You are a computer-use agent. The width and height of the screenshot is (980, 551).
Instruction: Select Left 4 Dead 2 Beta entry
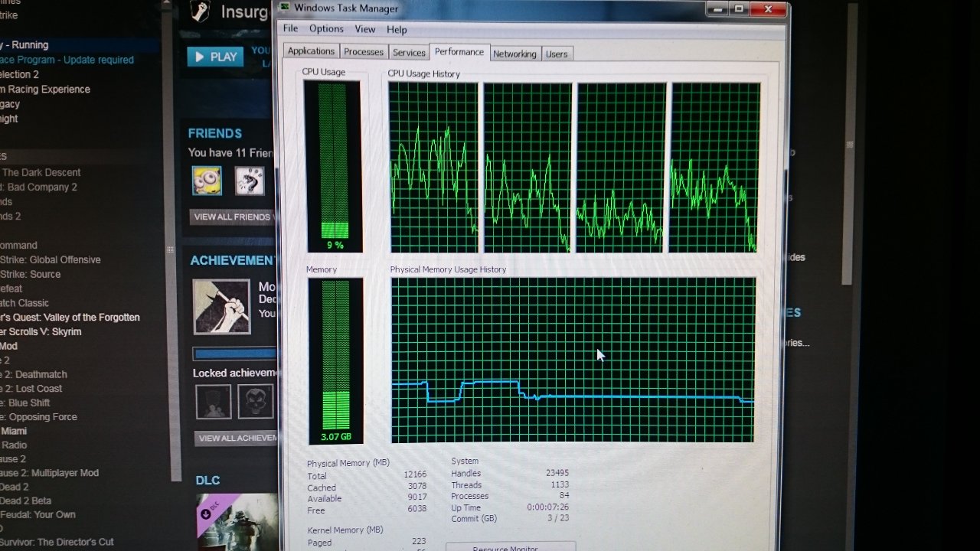tap(24, 500)
